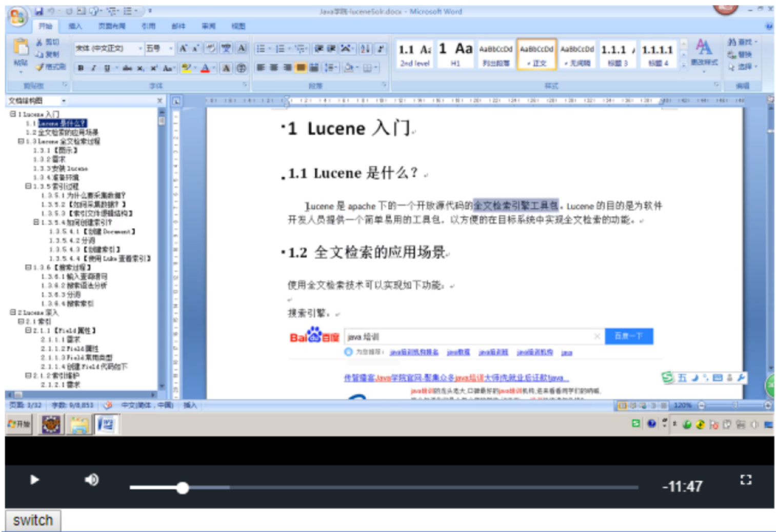The width and height of the screenshot is (776, 532).
Task: Apply center paragraph alignment
Action: pos(274,67)
